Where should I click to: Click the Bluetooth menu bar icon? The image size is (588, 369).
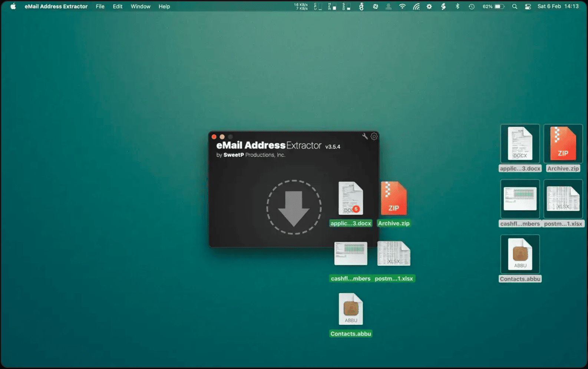pyautogui.click(x=457, y=6)
